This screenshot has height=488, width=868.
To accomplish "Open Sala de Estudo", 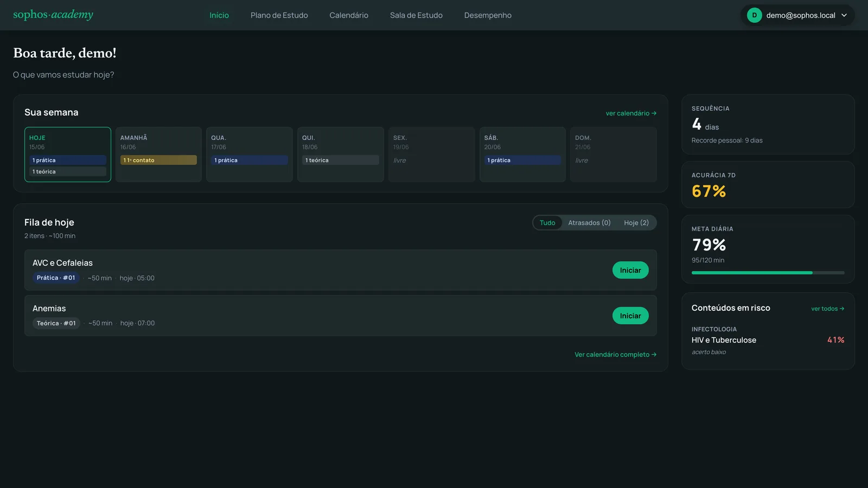I will click(416, 15).
